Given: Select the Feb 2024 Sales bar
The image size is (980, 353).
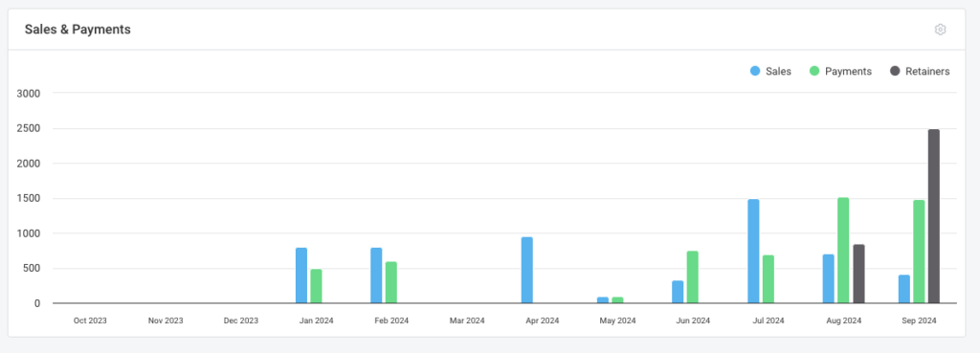Looking at the screenshot, I should (x=376, y=276).
